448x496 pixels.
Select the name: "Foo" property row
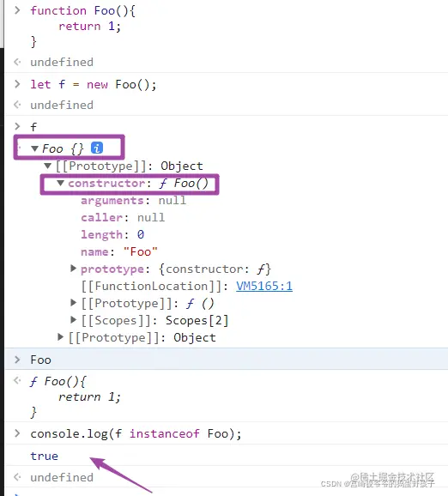tap(119, 251)
